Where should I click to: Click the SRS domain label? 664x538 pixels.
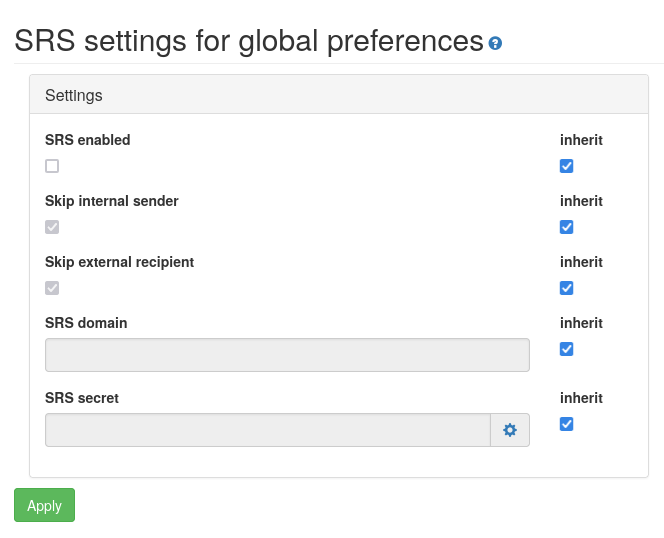pos(86,323)
